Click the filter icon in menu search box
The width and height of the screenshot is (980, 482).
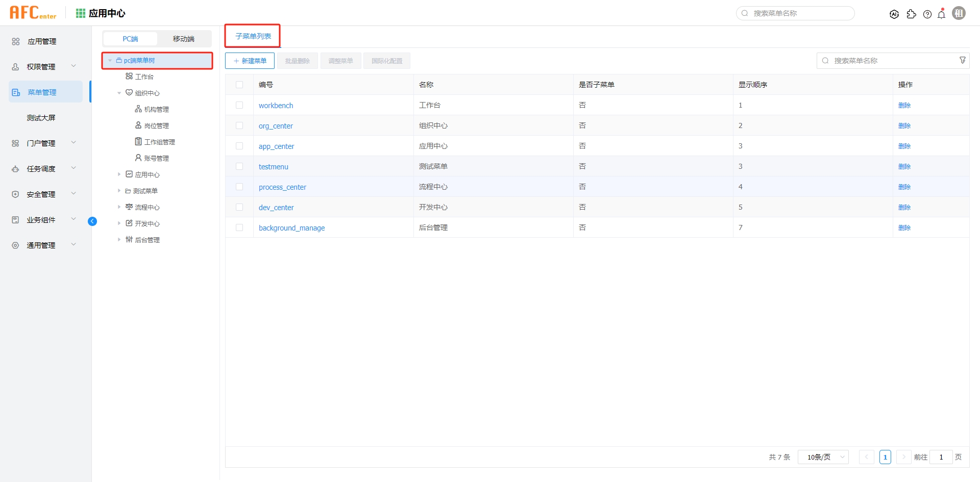click(x=963, y=60)
